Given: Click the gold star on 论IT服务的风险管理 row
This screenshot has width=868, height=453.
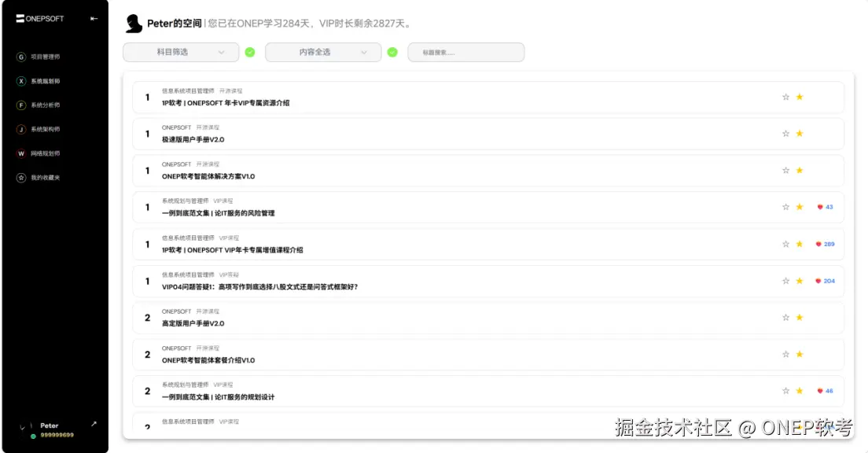Looking at the screenshot, I should click(800, 207).
